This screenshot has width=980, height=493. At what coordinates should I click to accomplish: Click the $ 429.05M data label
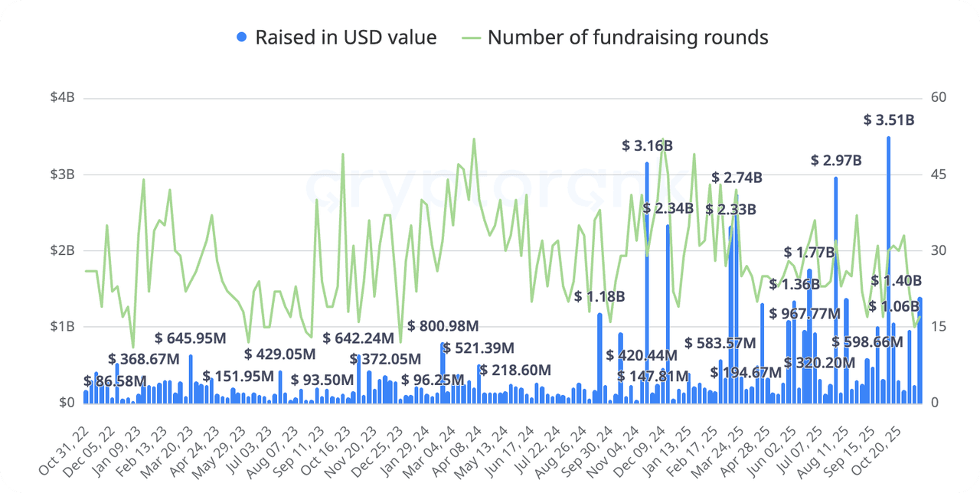[x=279, y=354]
